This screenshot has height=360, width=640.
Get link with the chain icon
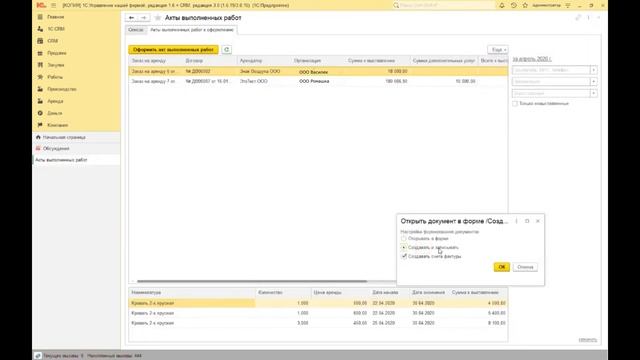coord(578,18)
